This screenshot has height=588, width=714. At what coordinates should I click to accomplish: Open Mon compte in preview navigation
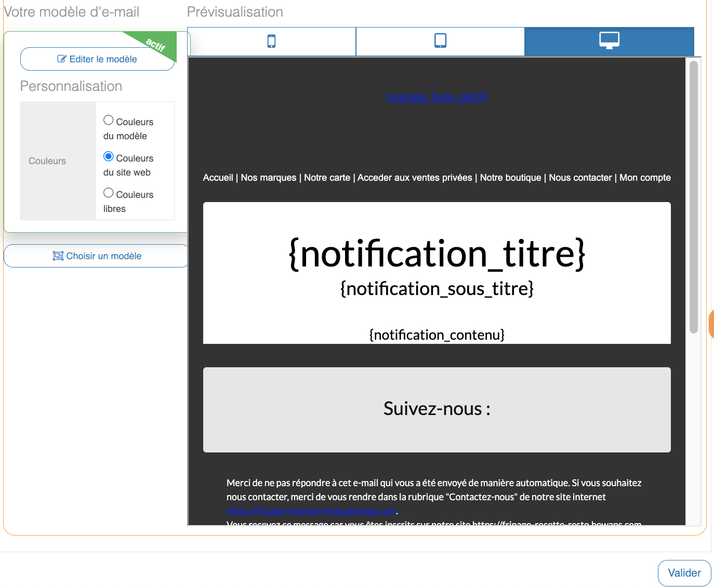pyautogui.click(x=645, y=178)
